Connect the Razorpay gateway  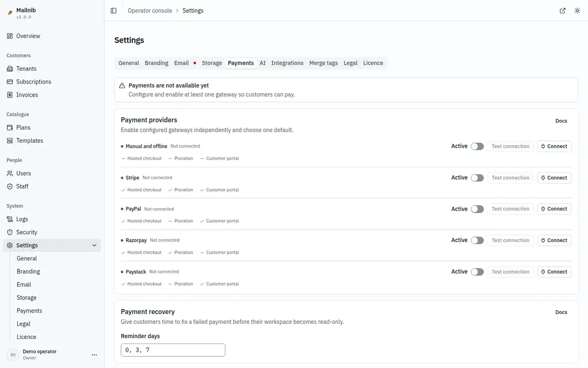(554, 240)
